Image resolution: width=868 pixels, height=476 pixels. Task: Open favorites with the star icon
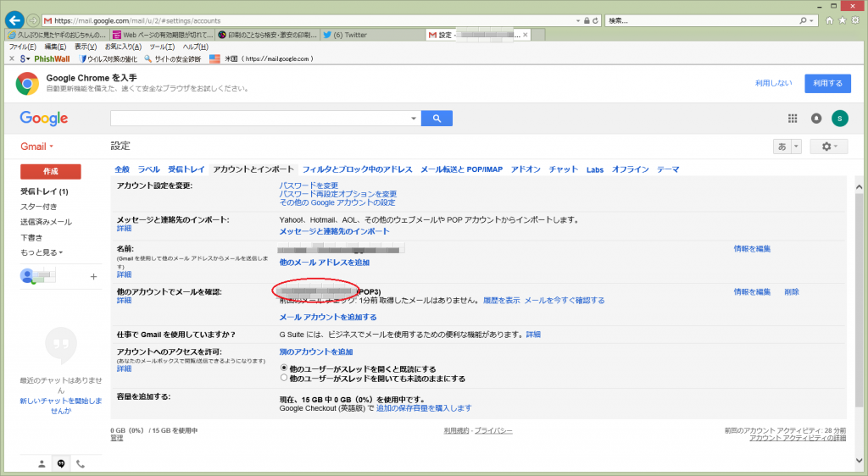[842, 20]
